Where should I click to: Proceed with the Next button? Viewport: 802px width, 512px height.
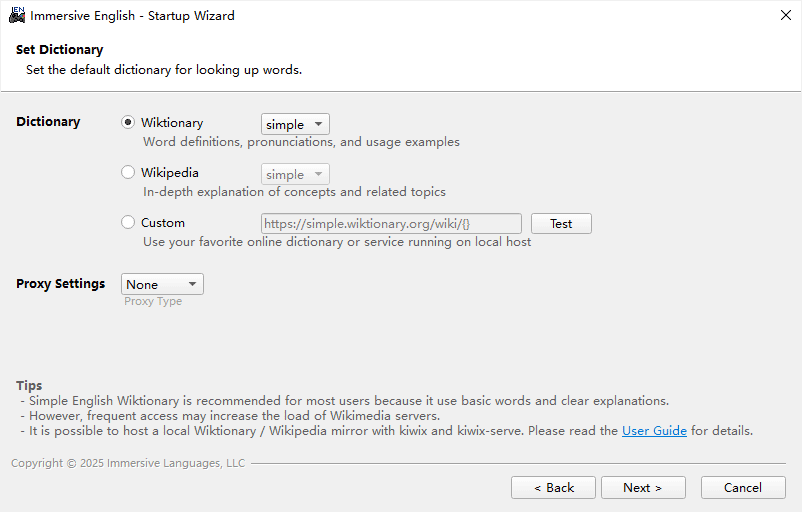pyautogui.click(x=643, y=487)
